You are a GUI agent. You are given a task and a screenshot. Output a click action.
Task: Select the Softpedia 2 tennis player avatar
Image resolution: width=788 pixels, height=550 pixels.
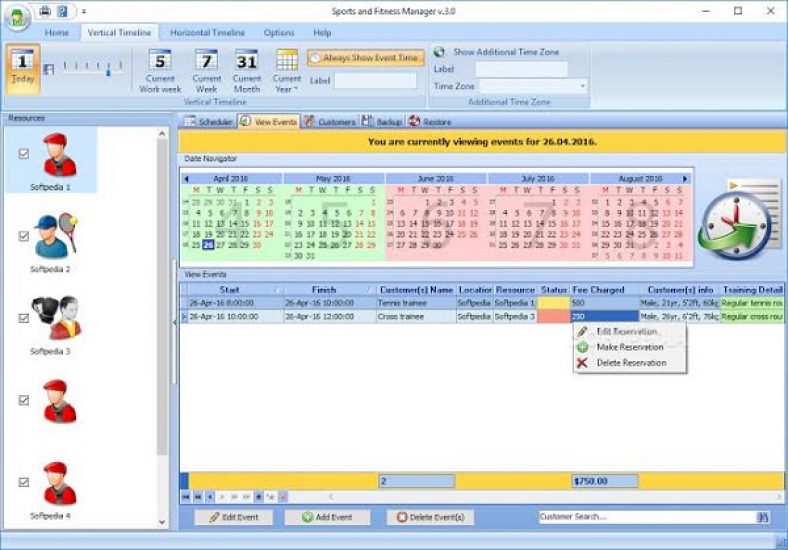click(56, 235)
